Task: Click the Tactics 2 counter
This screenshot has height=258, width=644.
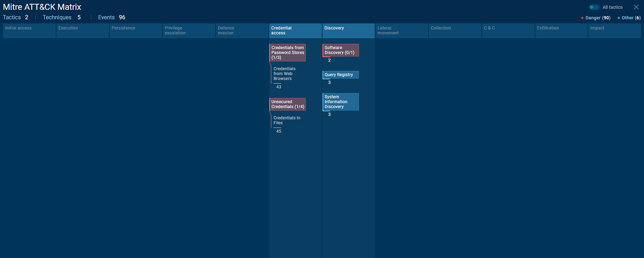Action: pos(16,18)
